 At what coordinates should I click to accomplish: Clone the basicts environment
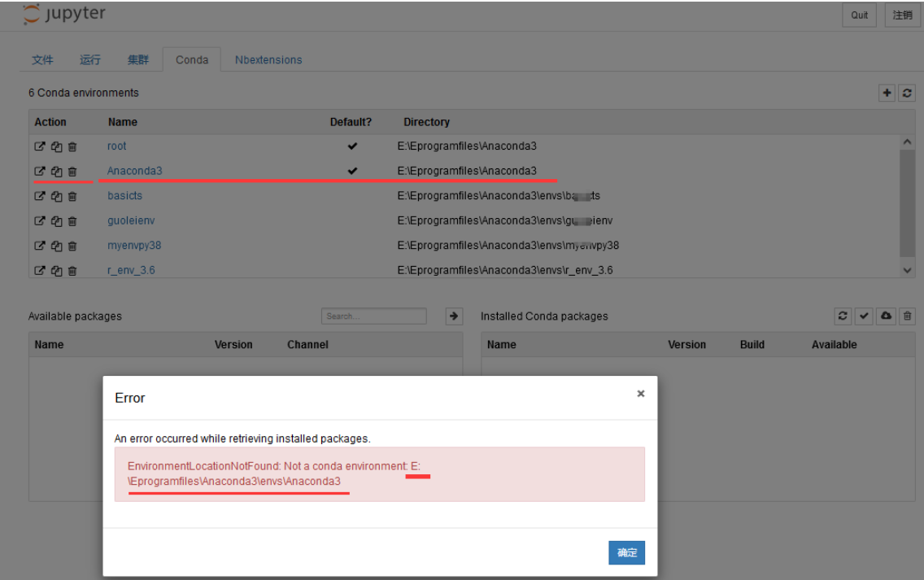point(57,196)
